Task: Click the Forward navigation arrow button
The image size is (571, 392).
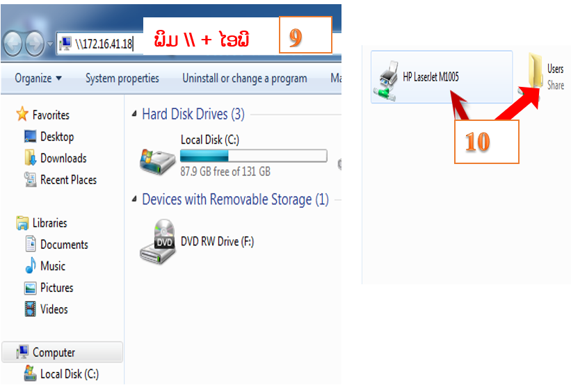Action: tap(35, 44)
